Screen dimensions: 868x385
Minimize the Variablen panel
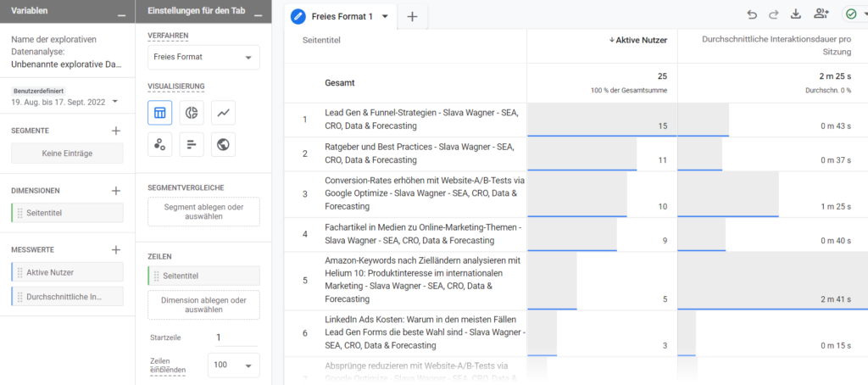tap(122, 16)
